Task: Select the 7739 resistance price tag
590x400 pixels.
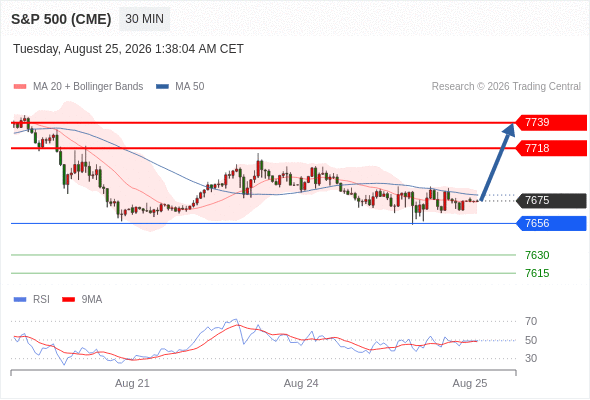Action: [551, 123]
